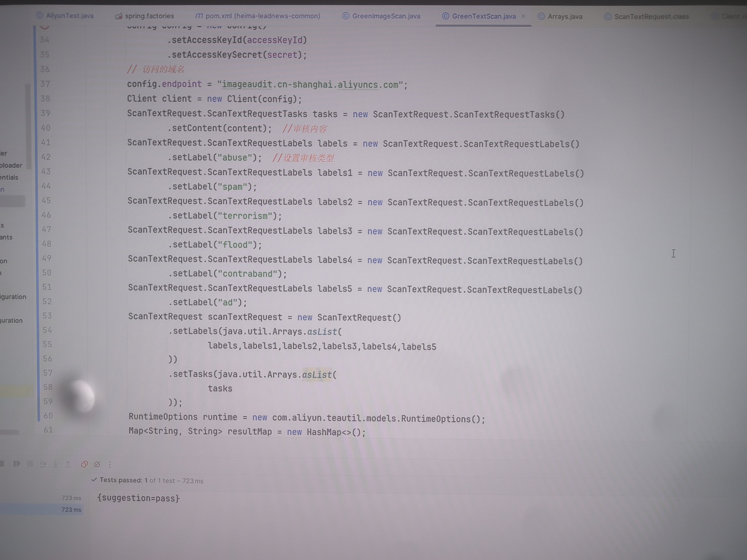The image size is (747, 560).
Task: Switch to the AliyunTest.java tab
Action: (x=65, y=16)
